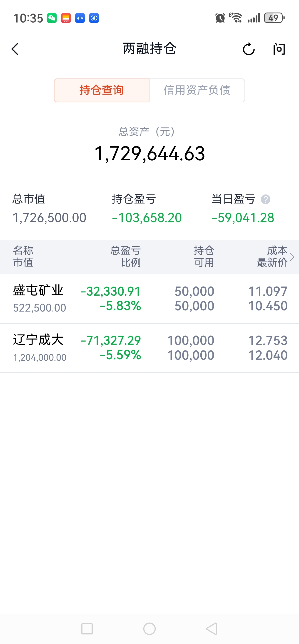Image resolution: width=299 pixels, height=644 pixels.
Task: Tap the Huawei app status icon
Action: 66,18
